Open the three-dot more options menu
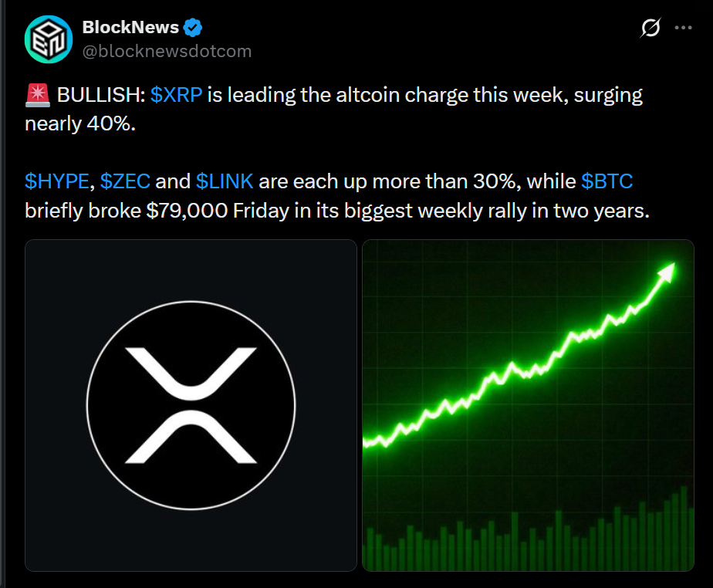This screenshot has width=713, height=588. 683,28
